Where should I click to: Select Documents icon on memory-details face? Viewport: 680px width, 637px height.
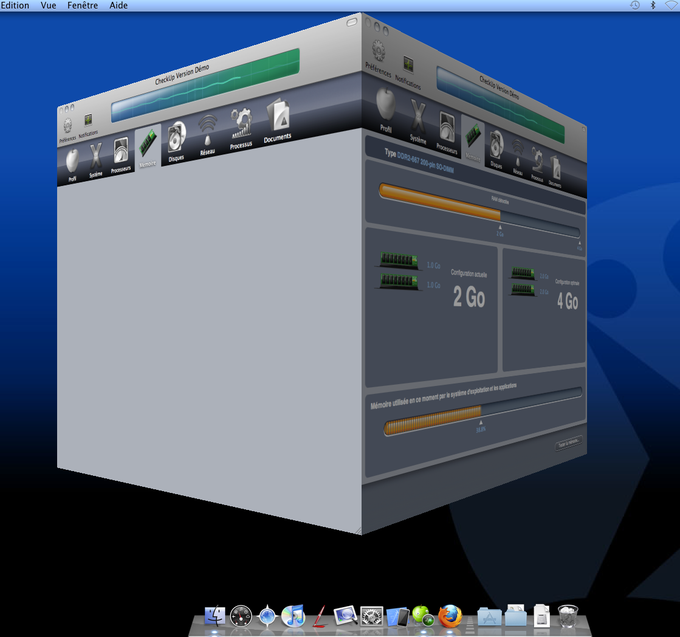pyautogui.click(x=555, y=170)
